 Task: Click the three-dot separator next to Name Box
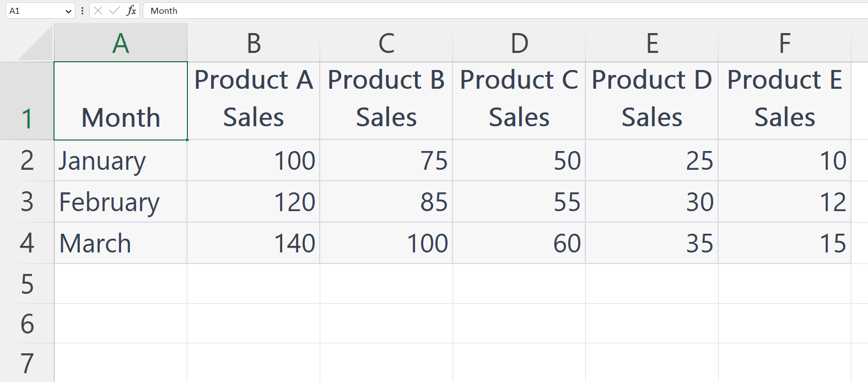83,10
